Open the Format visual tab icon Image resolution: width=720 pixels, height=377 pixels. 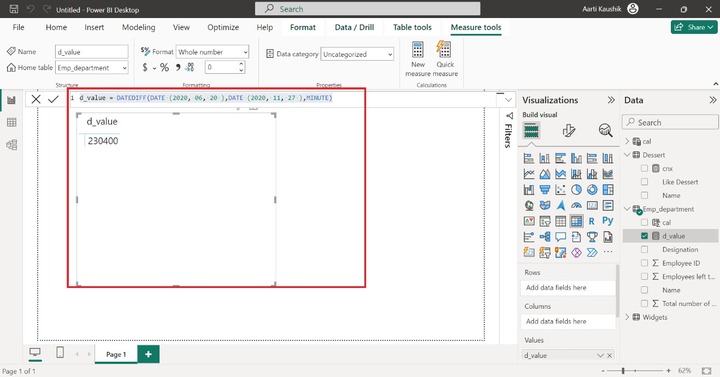tap(568, 131)
